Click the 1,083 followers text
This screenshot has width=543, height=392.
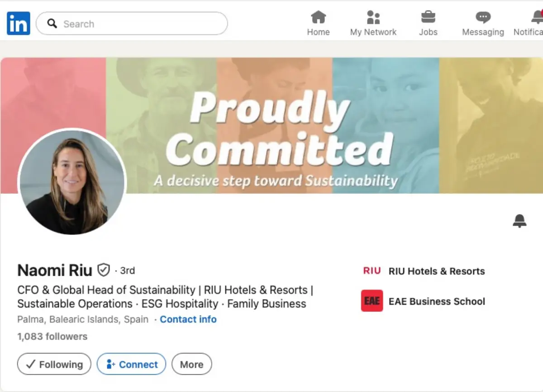pos(52,336)
